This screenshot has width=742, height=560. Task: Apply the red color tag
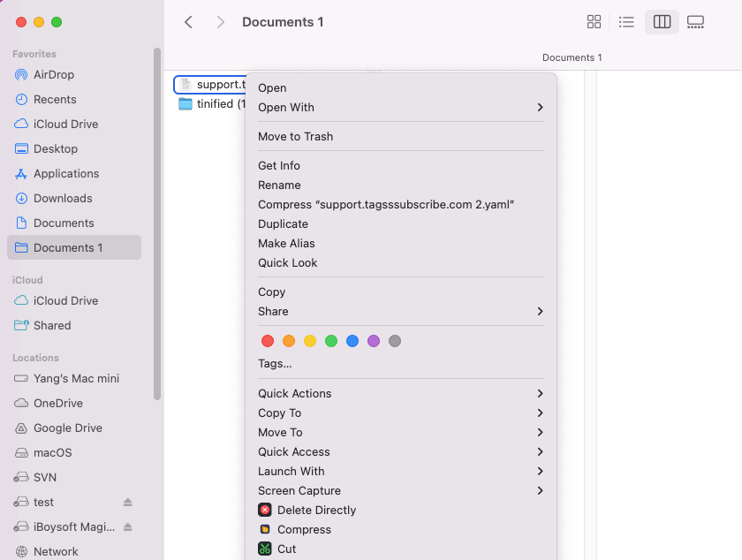268,341
